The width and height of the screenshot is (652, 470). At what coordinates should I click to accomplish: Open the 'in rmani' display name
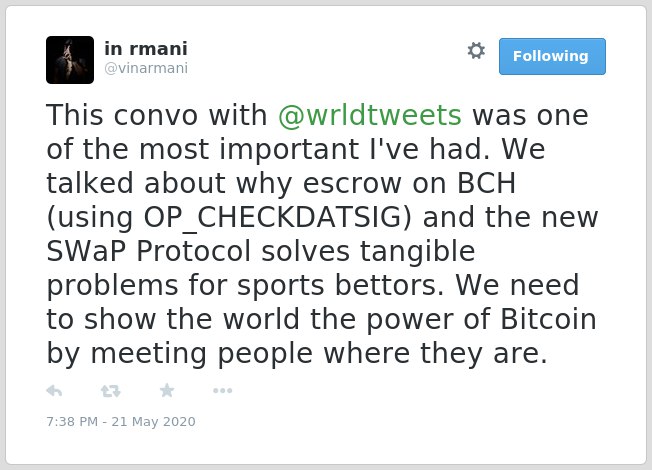146,49
